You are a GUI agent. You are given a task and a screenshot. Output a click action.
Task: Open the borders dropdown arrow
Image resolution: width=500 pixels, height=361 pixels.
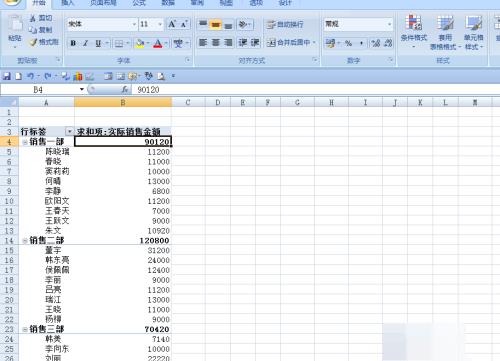click(128, 43)
